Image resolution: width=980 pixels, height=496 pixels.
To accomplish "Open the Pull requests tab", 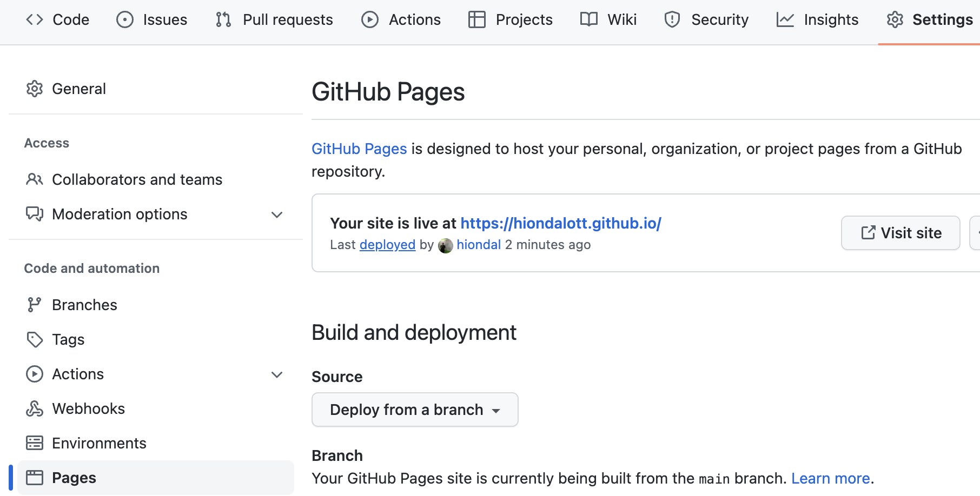I will click(274, 19).
